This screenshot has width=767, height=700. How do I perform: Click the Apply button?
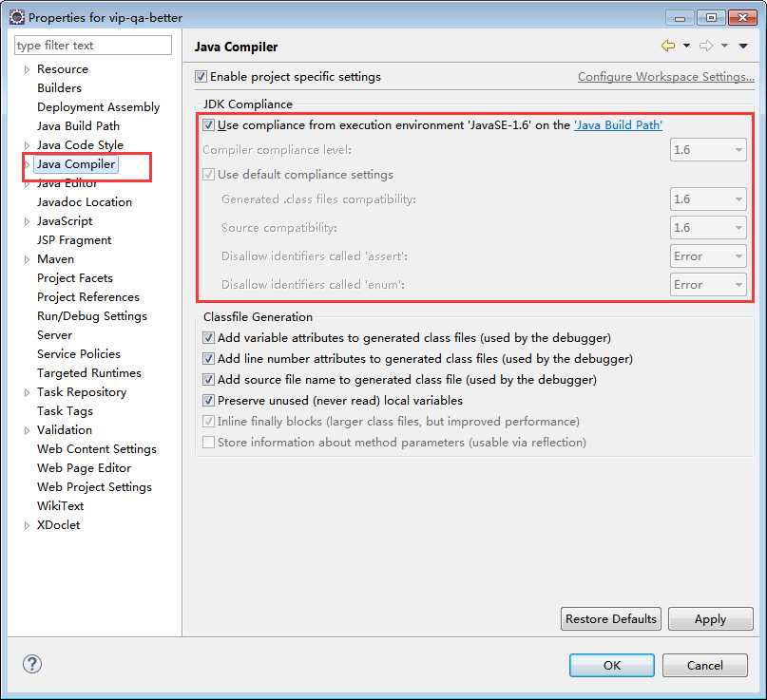[710, 619]
